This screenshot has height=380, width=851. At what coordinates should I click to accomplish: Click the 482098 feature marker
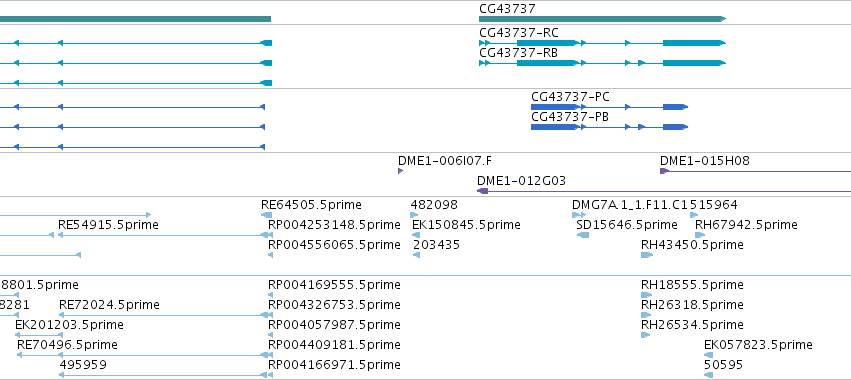414,215
